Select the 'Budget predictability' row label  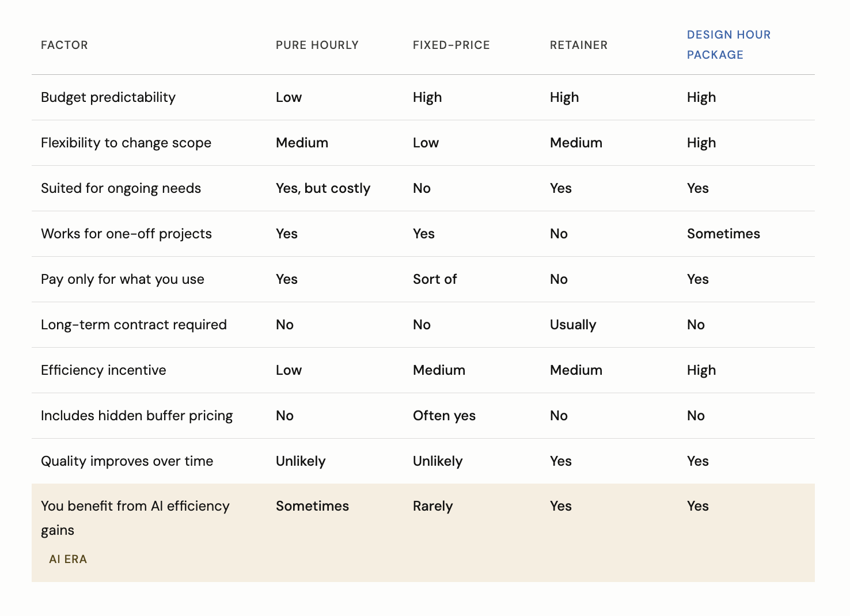pyautogui.click(x=108, y=97)
